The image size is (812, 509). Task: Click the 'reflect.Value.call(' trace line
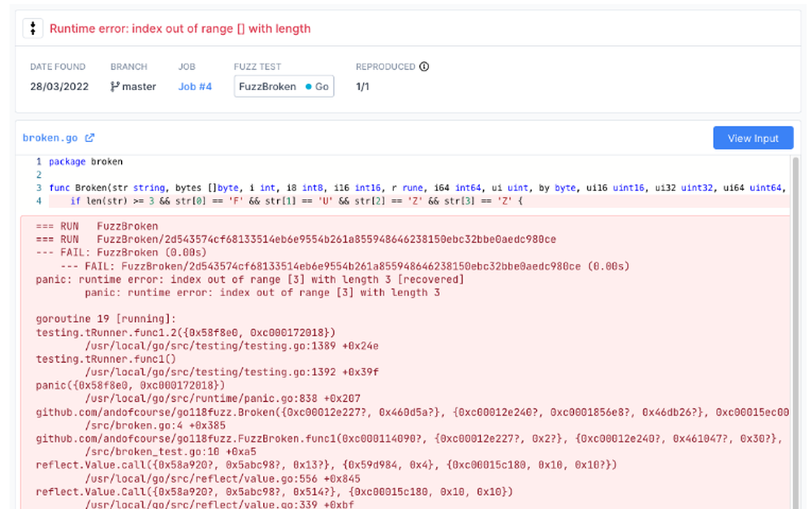[x=326, y=465]
